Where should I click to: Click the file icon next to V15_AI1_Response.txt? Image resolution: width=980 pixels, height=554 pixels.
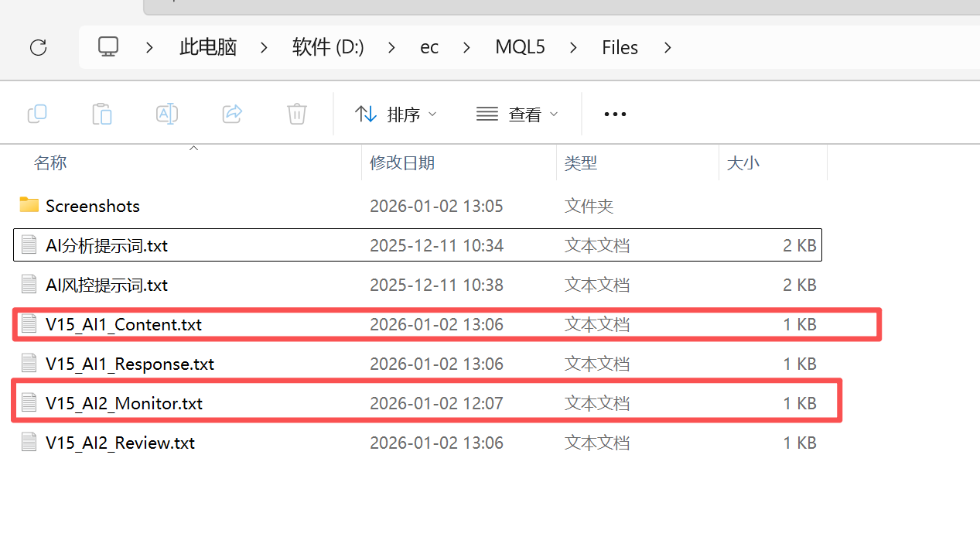[29, 364]
